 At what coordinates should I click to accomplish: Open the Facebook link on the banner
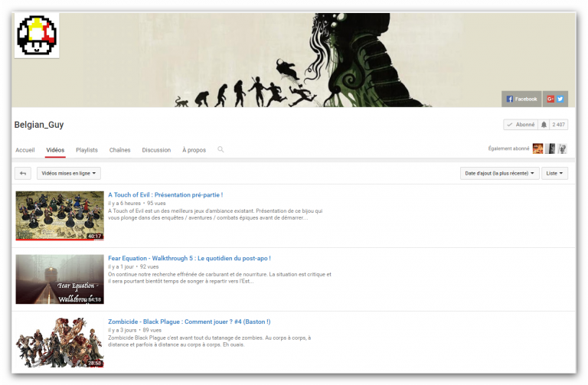point(521,99)
